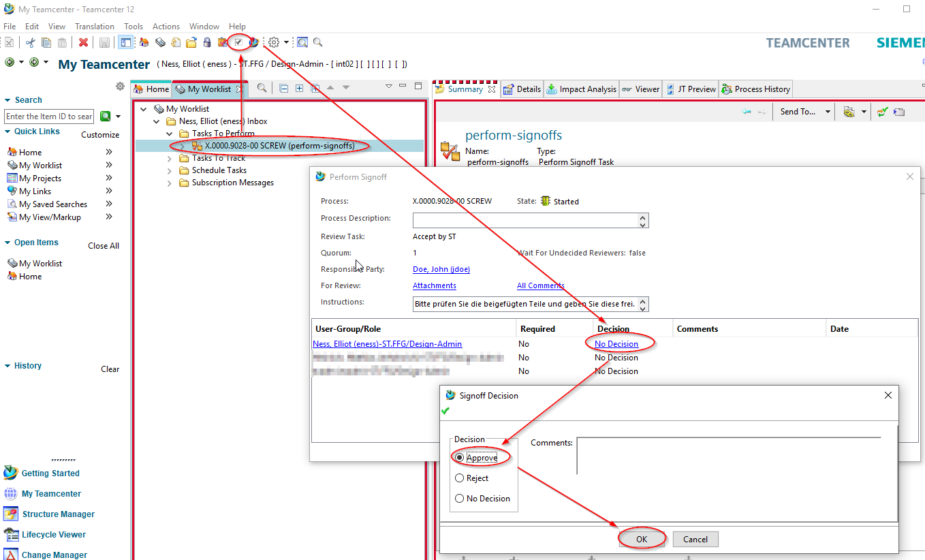The height and width of the screenshot is (560, 925).
Task: Select the No Decision radio button
Action: [460, 499]
